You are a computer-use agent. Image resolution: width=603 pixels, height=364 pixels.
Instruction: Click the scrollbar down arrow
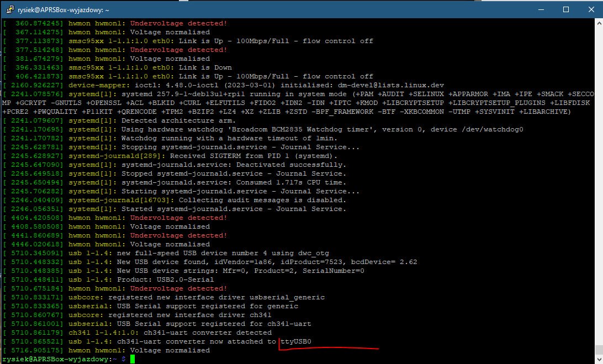[598, 359]
